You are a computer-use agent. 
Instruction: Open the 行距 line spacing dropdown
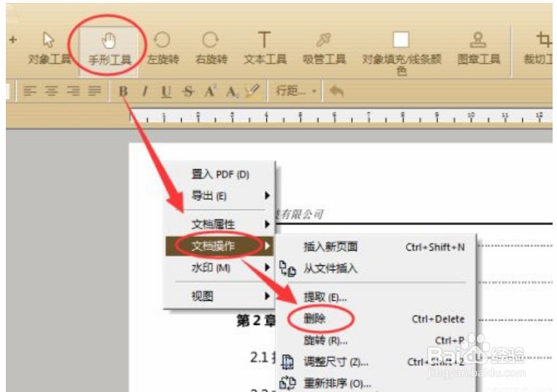tap(296, 91)
